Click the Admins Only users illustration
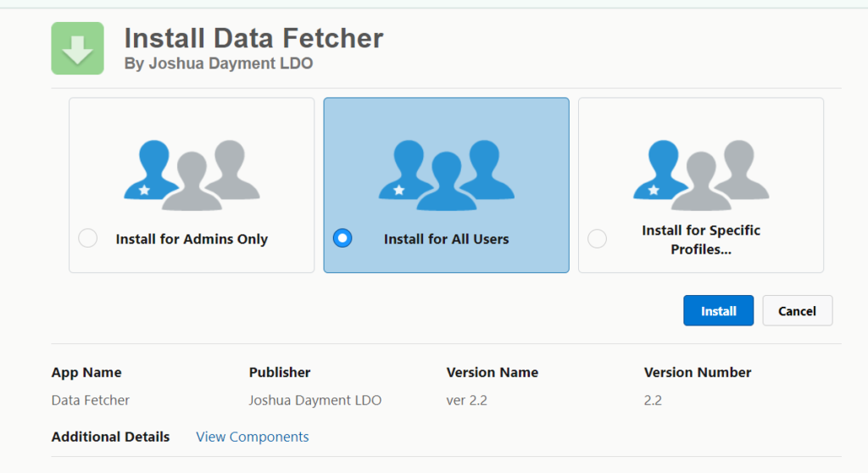868x473 pixels. tap(192, 175)
